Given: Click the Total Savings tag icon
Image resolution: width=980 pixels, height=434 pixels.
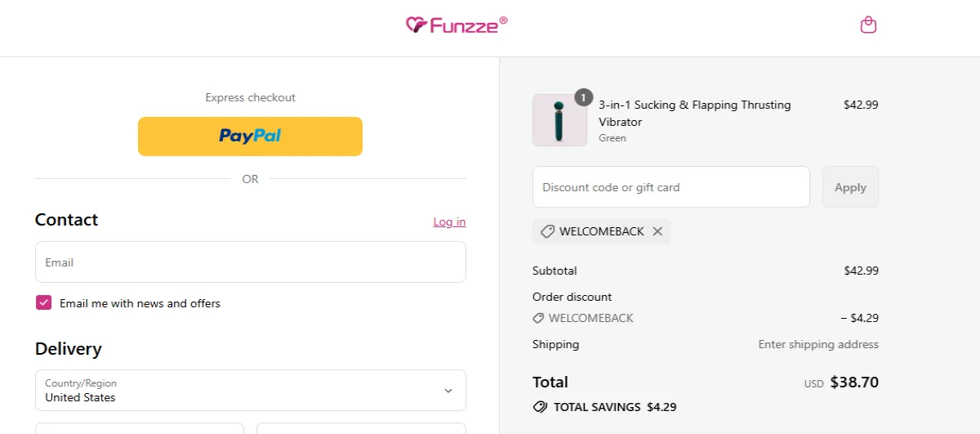Looking at the screenshot, I should tap(540, 407).
